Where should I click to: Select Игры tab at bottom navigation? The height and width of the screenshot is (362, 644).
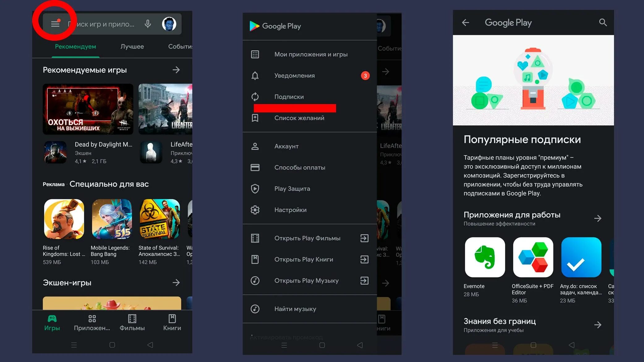point(53,323)
